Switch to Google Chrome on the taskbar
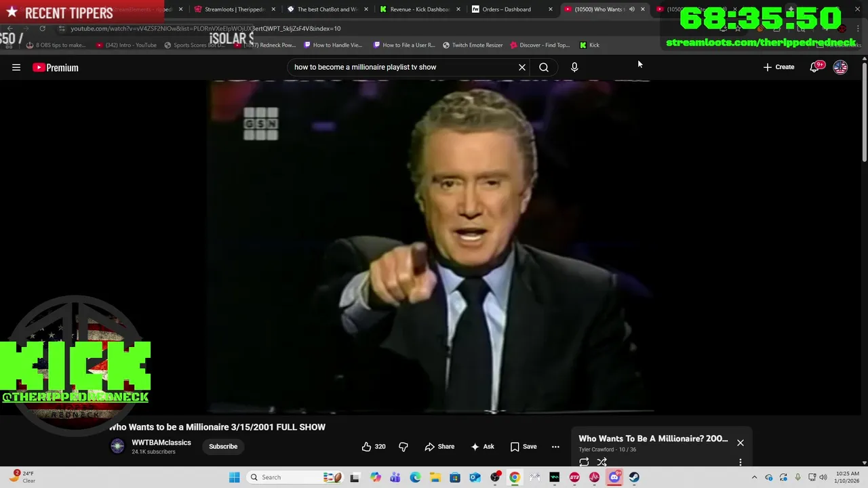Viewport: 868px width, 488px height. [x=515, y=477]
